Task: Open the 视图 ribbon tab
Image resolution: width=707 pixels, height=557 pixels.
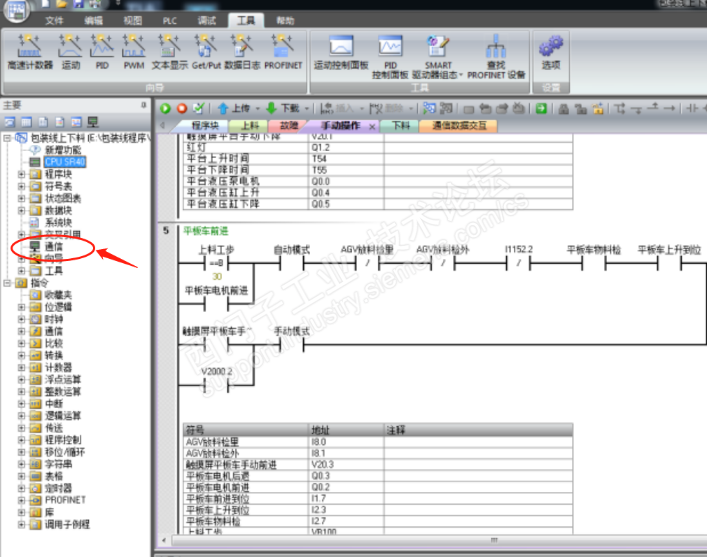Action: pyautogui.click(x=132, y=20)
